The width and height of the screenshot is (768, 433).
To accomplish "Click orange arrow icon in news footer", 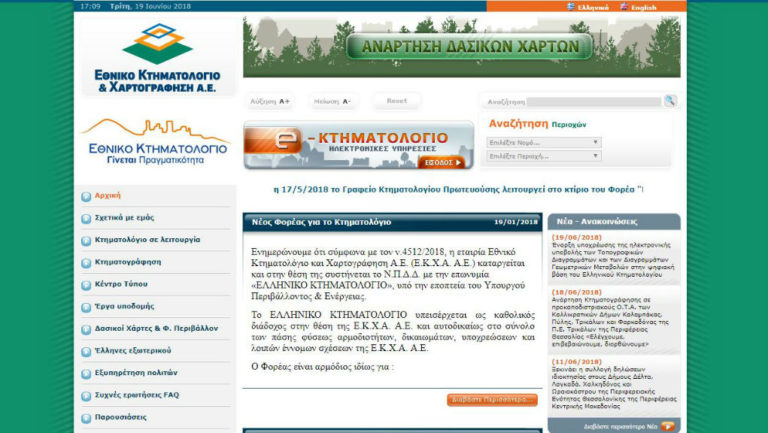I will [x=668, y=427].
